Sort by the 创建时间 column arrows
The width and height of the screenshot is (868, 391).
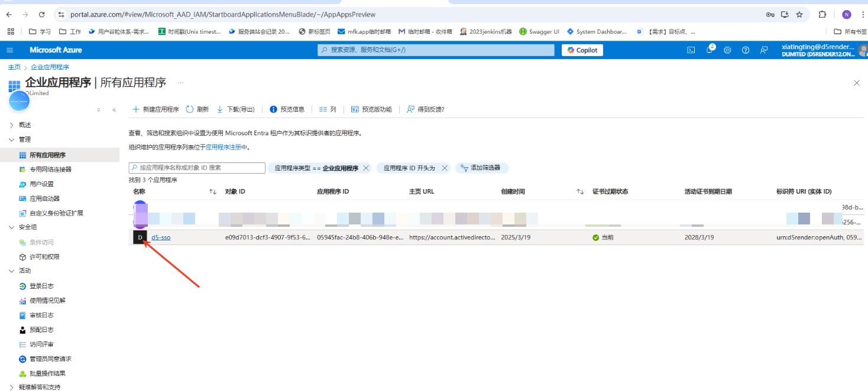pyautogui.click(x=581, y=192)
